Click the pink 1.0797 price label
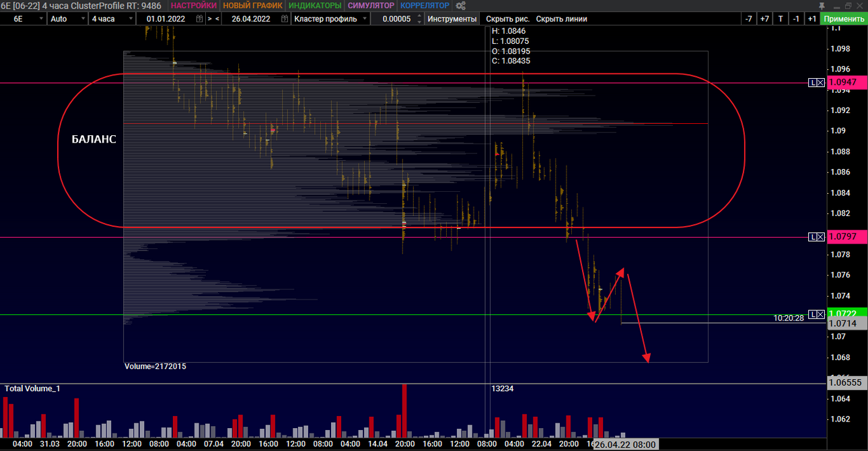The height and width of the screenshot is (451, 868). click(847, 237)
